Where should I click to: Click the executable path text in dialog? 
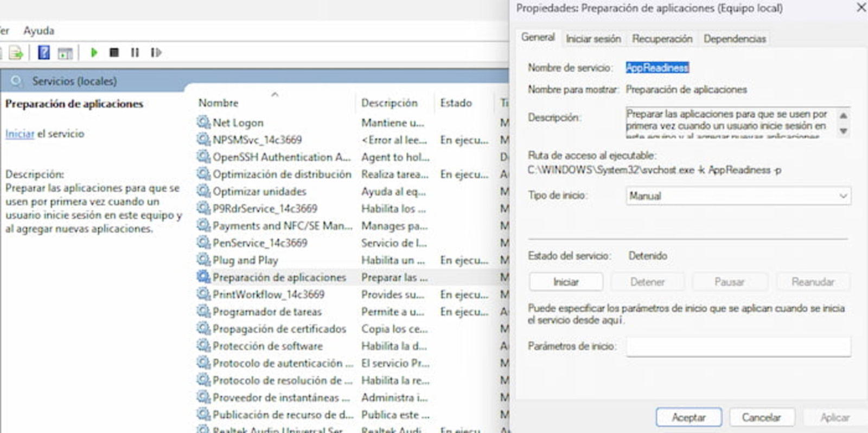(655, 170)
